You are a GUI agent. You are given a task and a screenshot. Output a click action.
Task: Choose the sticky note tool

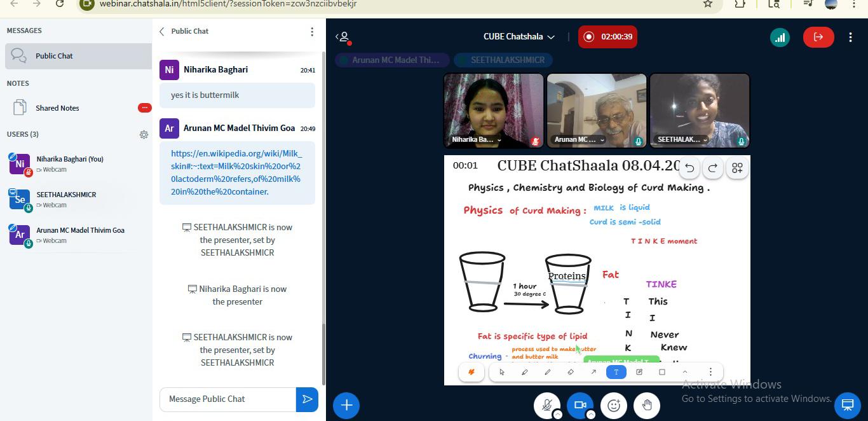(x=639, y=372)
